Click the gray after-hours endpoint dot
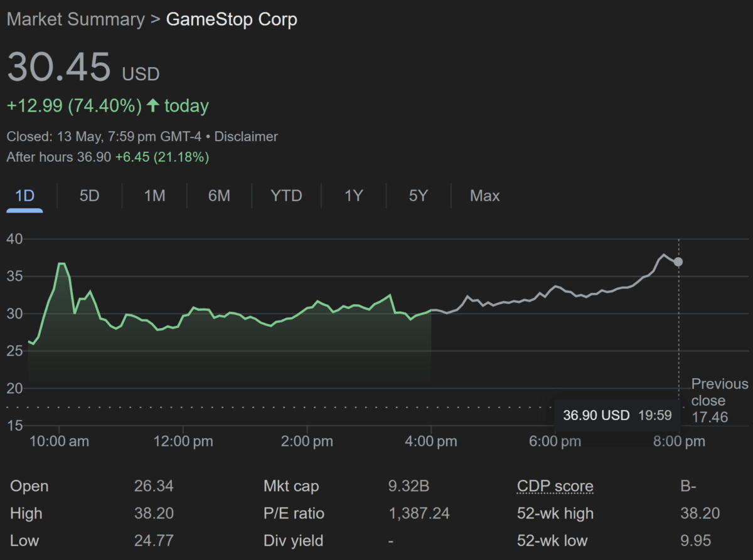This screenshot has width=753, height=560. tap(678, 262)
